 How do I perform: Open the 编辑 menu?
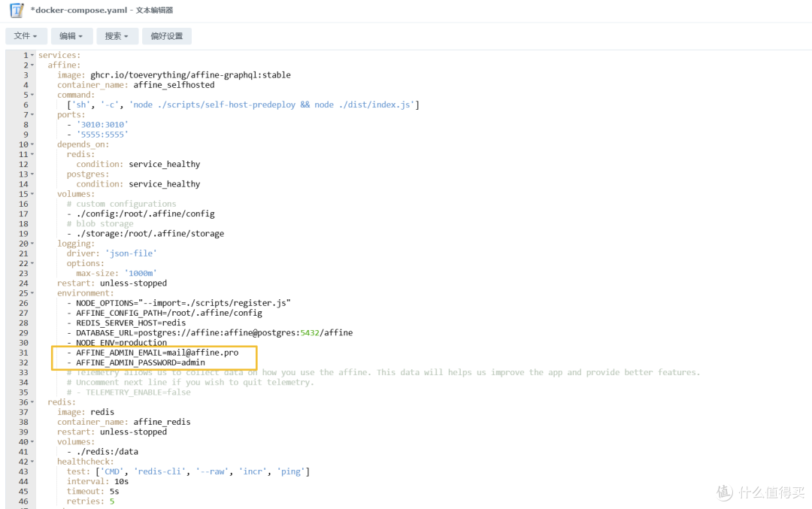pyautogui.click(x=71, y=36)
